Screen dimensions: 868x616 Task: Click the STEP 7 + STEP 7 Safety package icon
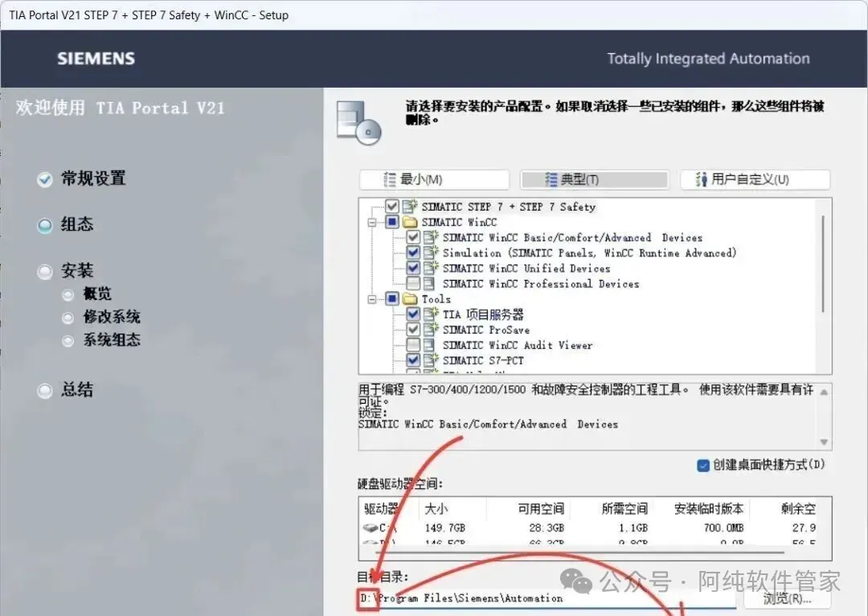coord(410,207)
